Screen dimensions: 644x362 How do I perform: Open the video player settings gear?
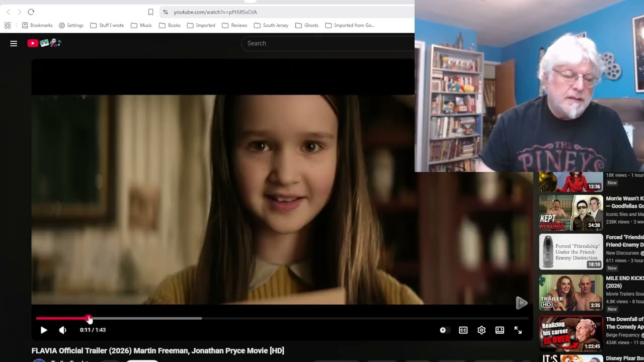click(x=481, y=330)
